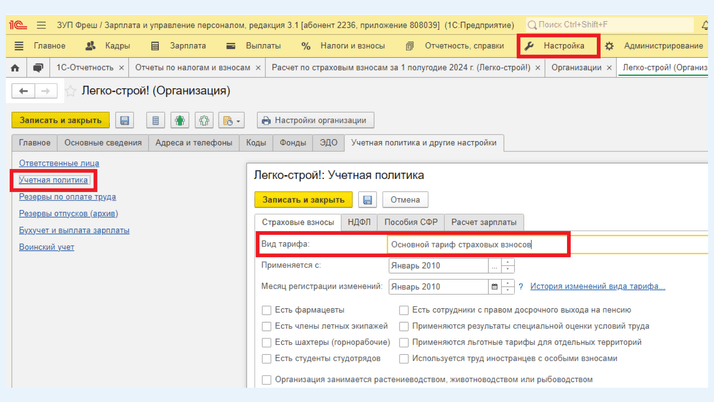Adjust registration month spinner arrows
Viewport: 714px width, 402px height.
tap(508, 287)
